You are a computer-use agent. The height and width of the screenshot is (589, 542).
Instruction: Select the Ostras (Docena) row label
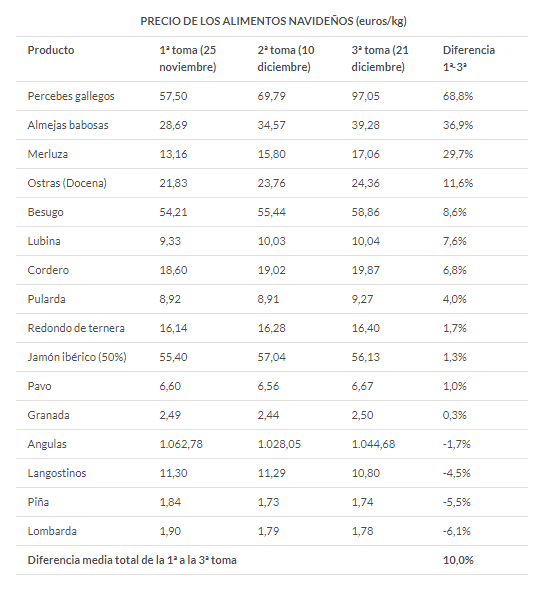click(67, 183)
